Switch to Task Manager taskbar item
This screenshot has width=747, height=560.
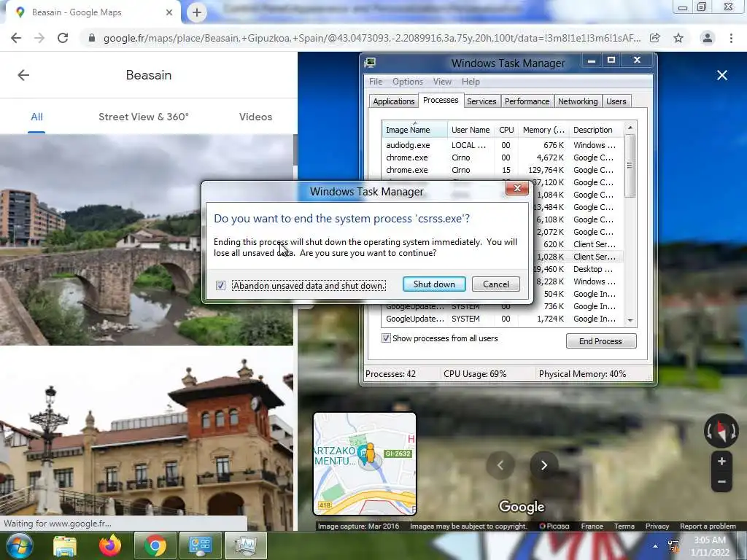point(245,545)
